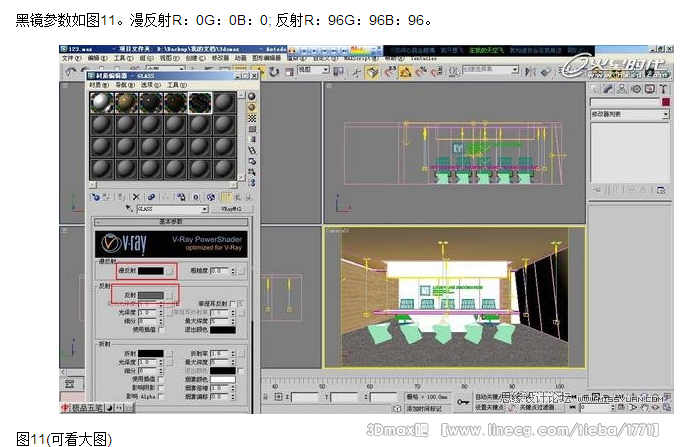The width and height of the screenshot is (688, 447).
Task: Toggle the Backlight icon in Material Editor
Action: point(252,107)
